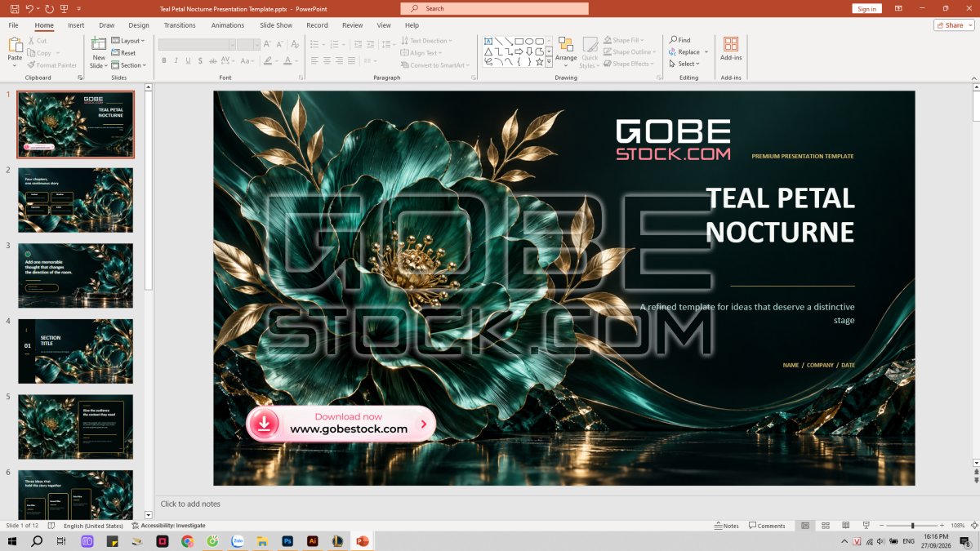980x551 pixels.
Task: Click zoom percentage 108%
Action: (x=958, y=526)
